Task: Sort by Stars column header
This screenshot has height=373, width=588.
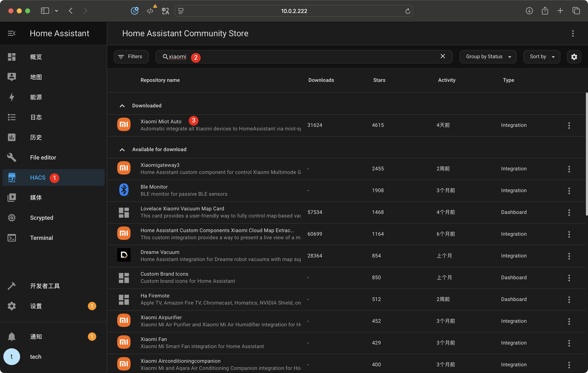Action: [379, 80]
